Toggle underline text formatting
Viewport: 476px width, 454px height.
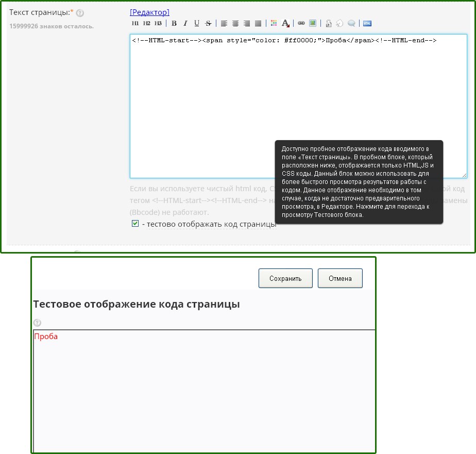197,23
